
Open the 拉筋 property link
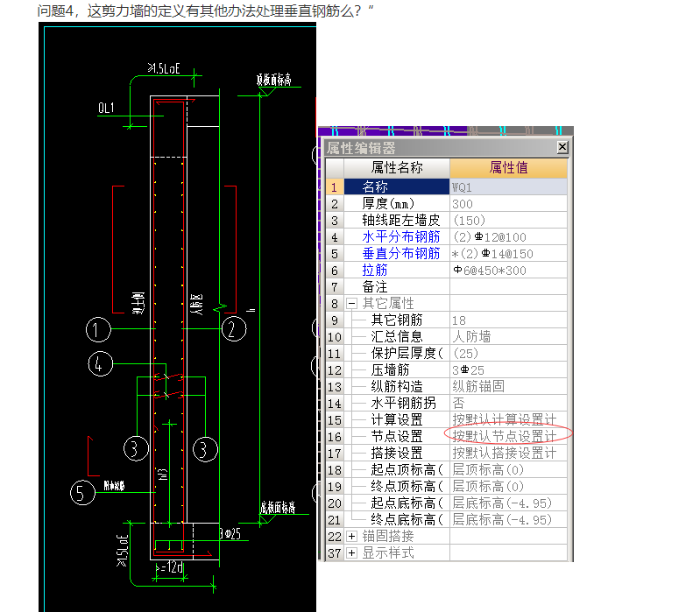[x=375, y=270]
